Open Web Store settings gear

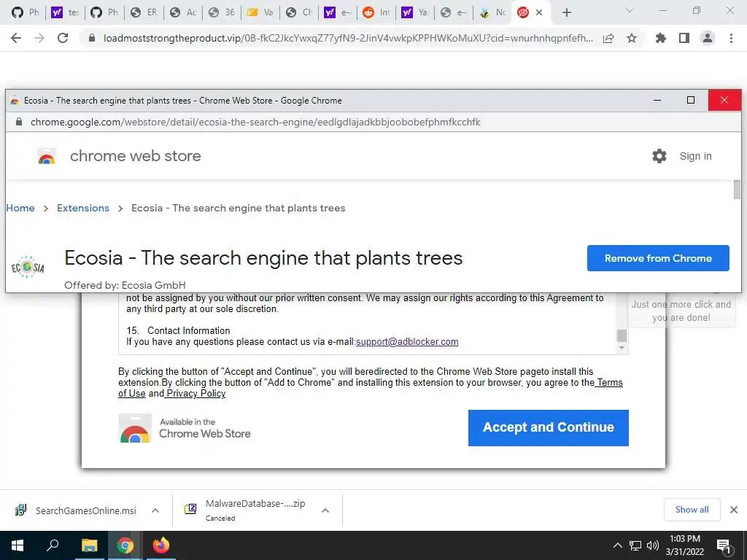pyautogui.click(x=659, y=156)
